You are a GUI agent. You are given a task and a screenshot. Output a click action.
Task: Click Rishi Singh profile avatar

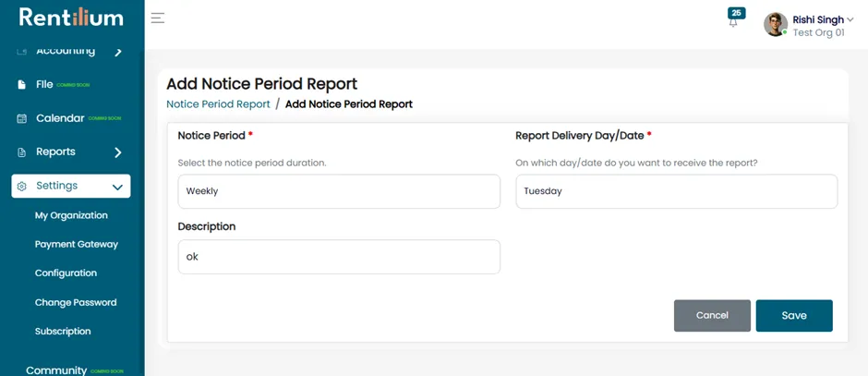click(x=775, y=25)
